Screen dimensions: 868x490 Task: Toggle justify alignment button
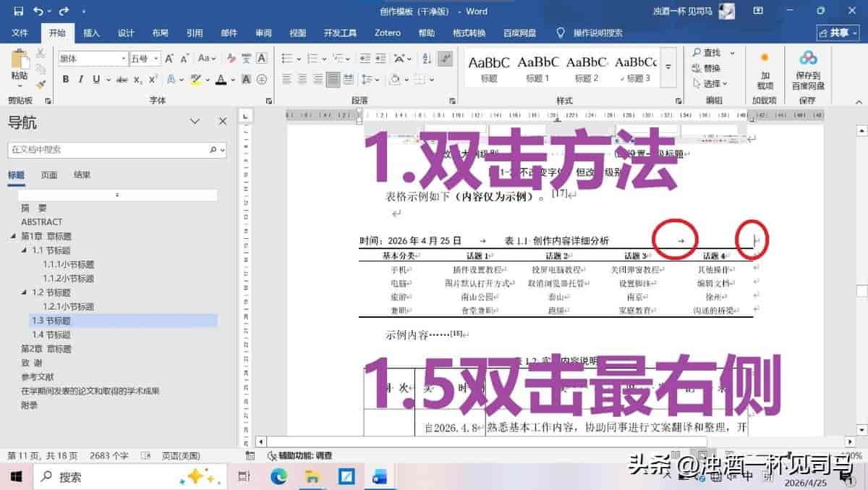[x=333, y=80]
